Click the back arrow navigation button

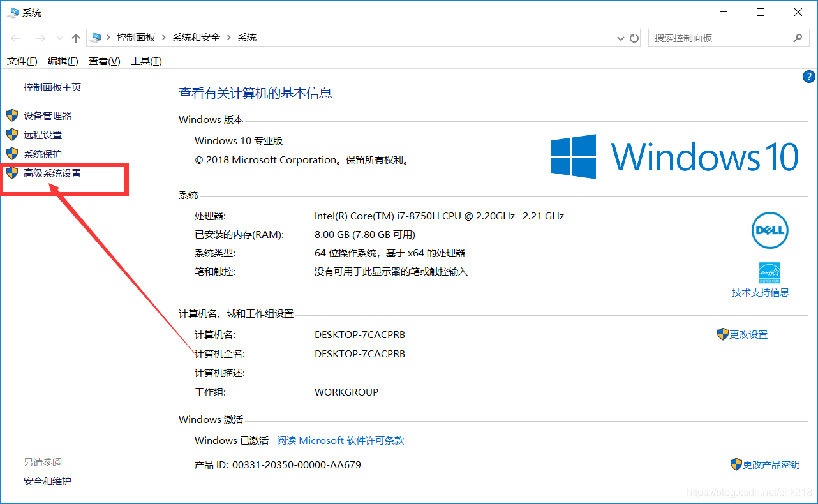click(x=17, y=38)
